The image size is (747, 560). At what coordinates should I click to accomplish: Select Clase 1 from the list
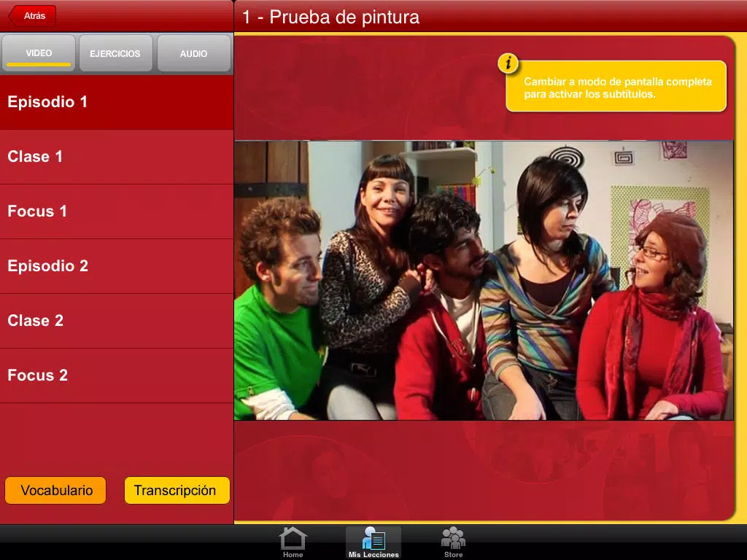[x=117, y=157]
